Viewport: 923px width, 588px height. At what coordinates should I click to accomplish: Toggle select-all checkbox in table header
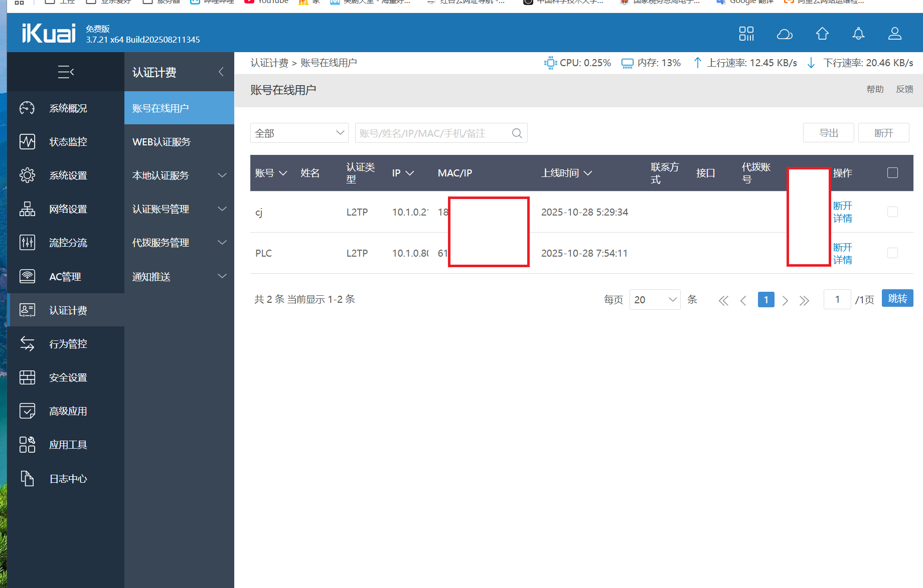pos(892,173)
